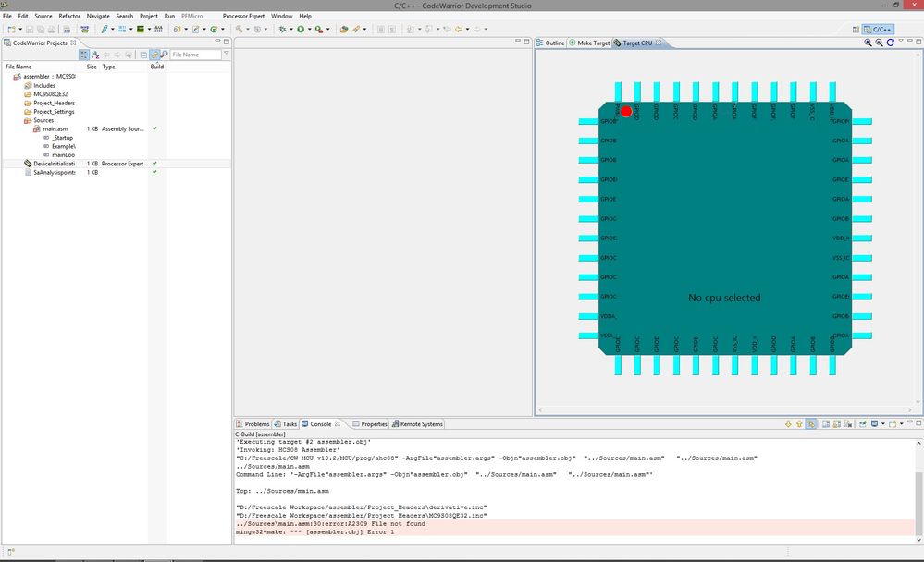924x562 pixels.
Task: Click the File Name filter field
Action: 195,55
